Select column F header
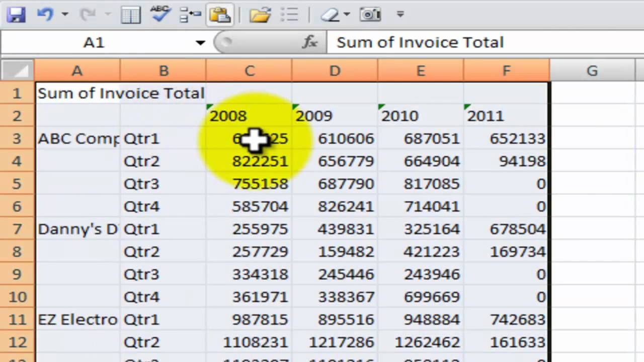Screen dimensions: 644x362 (507, 71)
